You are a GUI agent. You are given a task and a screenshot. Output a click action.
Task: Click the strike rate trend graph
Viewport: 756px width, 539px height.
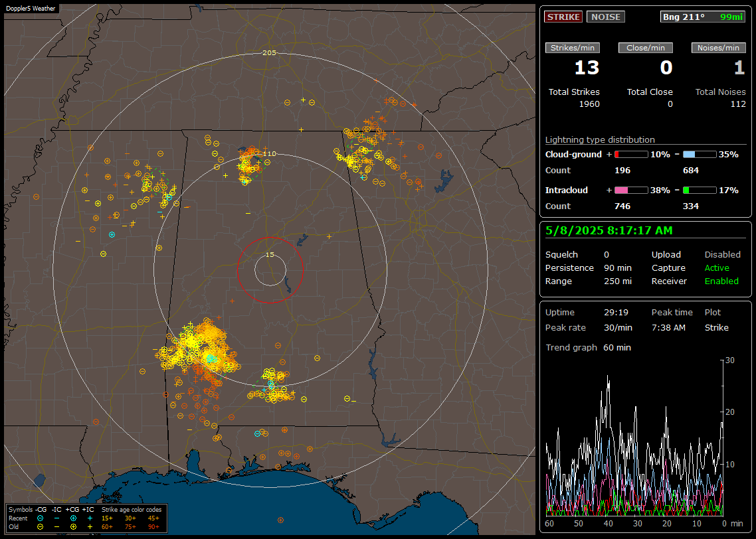634,437
